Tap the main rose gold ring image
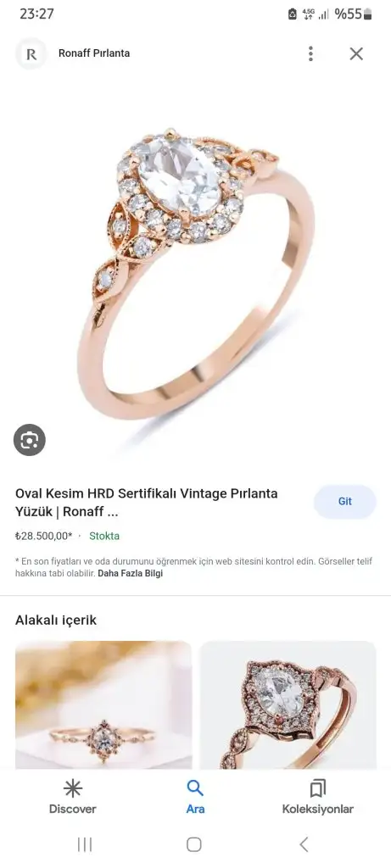The height and width of the screenshot is (868, 391). click(x=195, y=272)
